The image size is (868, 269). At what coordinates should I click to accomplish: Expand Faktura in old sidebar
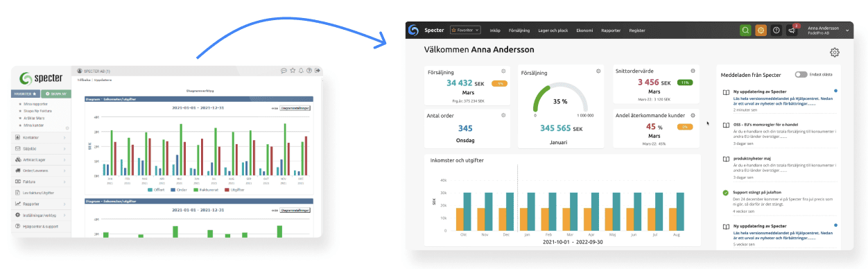(x=42, y=182)
